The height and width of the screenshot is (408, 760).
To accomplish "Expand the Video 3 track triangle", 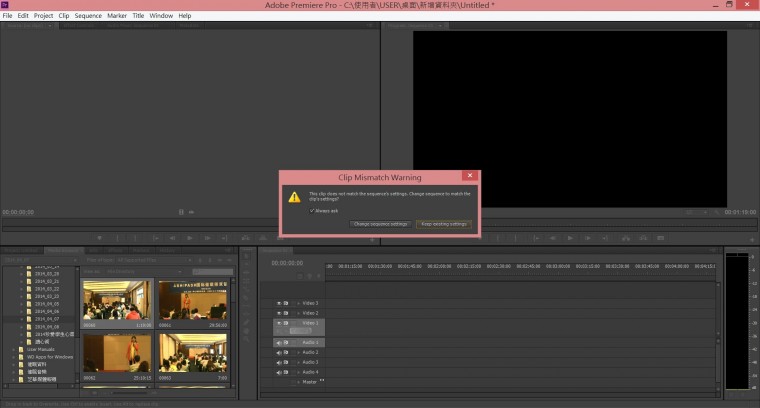I will tap(296, 303).
